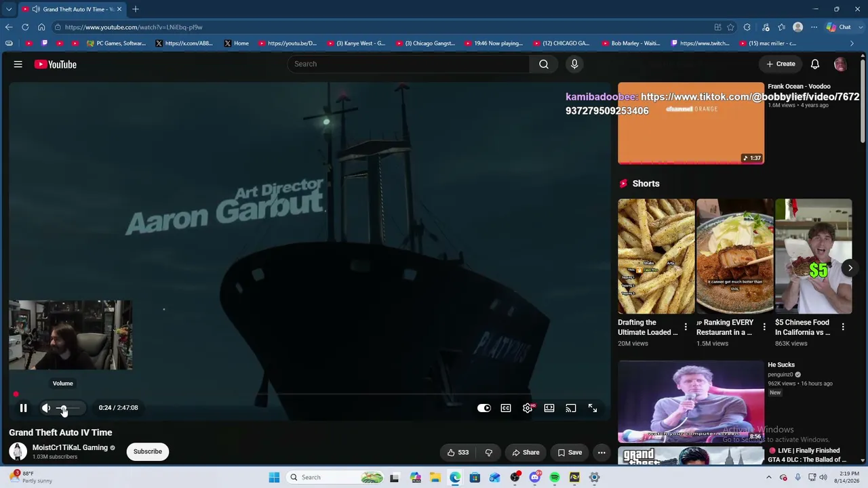
Task: Open the Create menu
Action: tap(781, 64)
